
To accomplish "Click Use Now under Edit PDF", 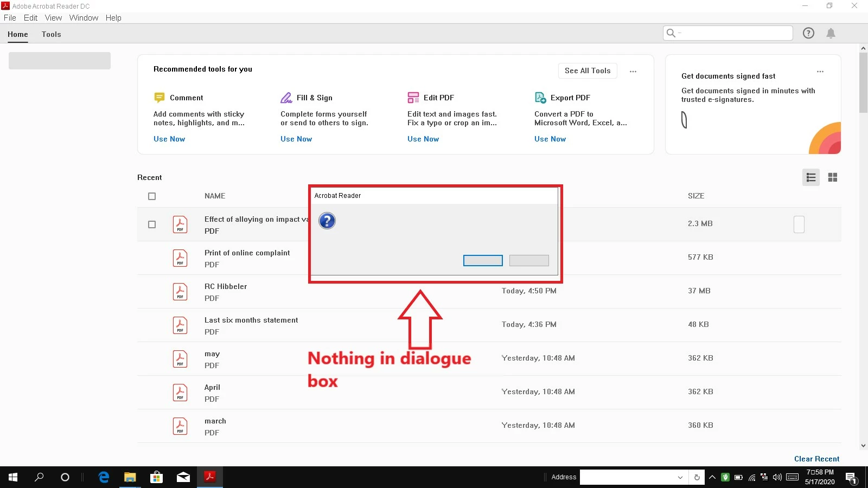I will (423, 139).
